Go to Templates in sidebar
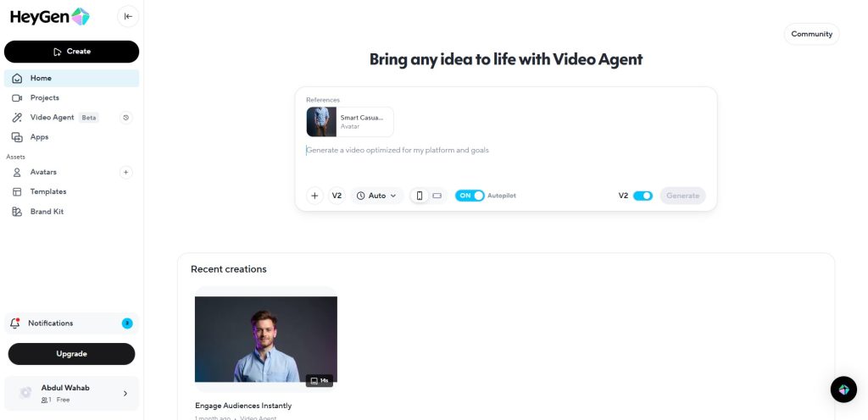The height and width of the screenshot is (420, 868). 48,191
